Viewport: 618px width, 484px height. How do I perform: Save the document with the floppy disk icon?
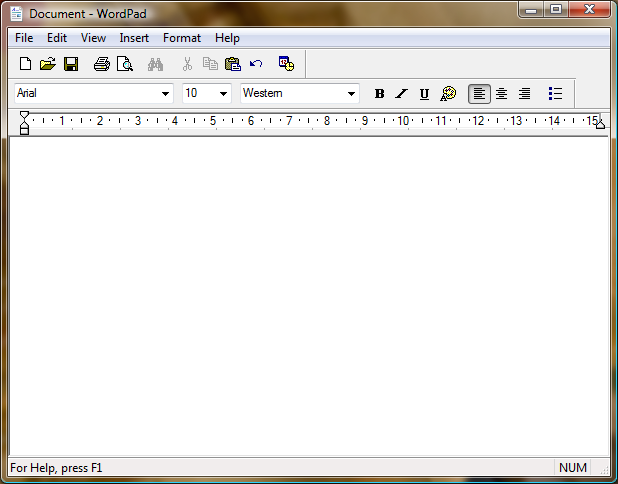(71, 63)
